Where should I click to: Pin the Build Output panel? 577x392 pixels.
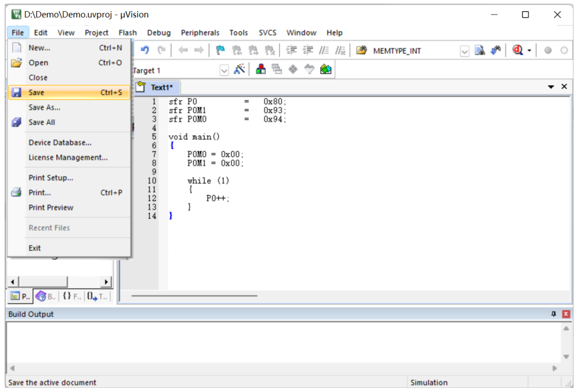point(554,314)
